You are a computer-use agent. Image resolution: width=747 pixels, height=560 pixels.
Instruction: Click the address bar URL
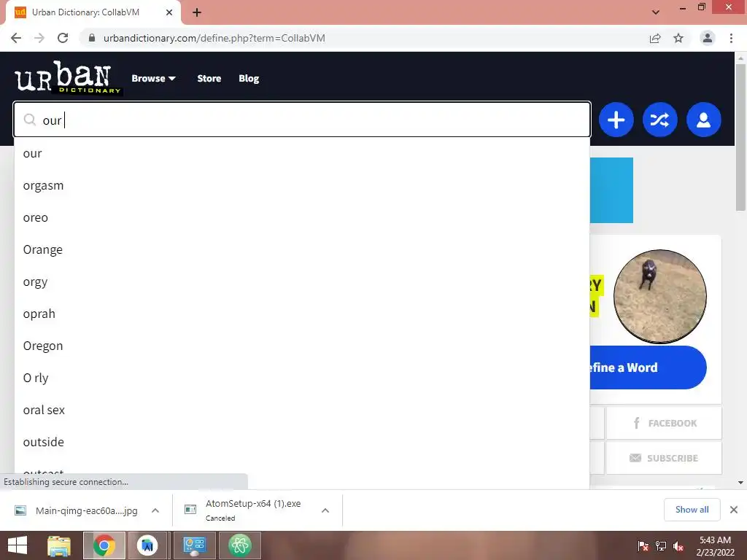click(214, 38)
